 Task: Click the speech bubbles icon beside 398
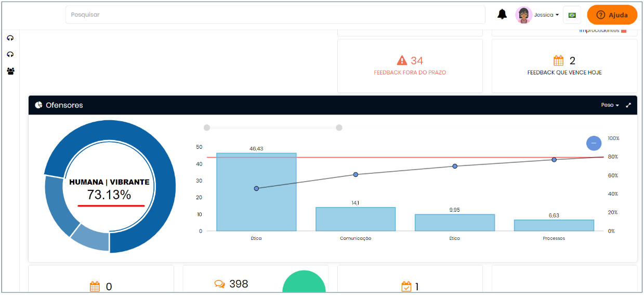click(220, 284)
